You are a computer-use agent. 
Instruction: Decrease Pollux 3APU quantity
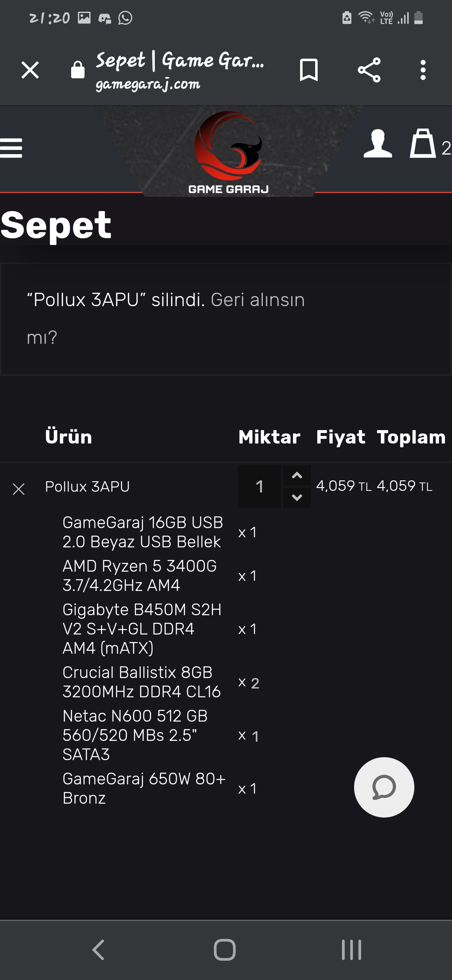pyautogui.click(x=297, y=498)
